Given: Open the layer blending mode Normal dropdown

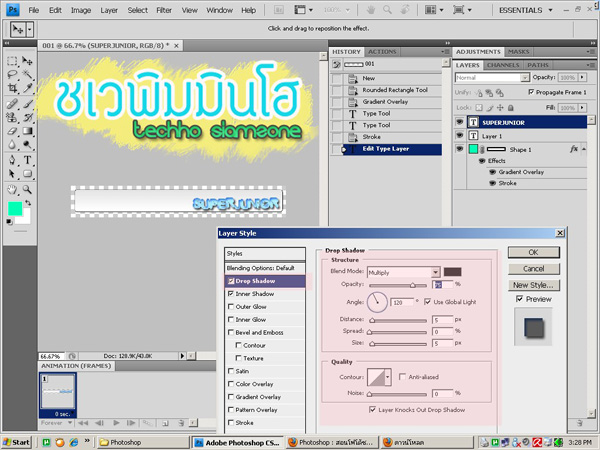Looking at the screenshot, I should click(525, 78).
